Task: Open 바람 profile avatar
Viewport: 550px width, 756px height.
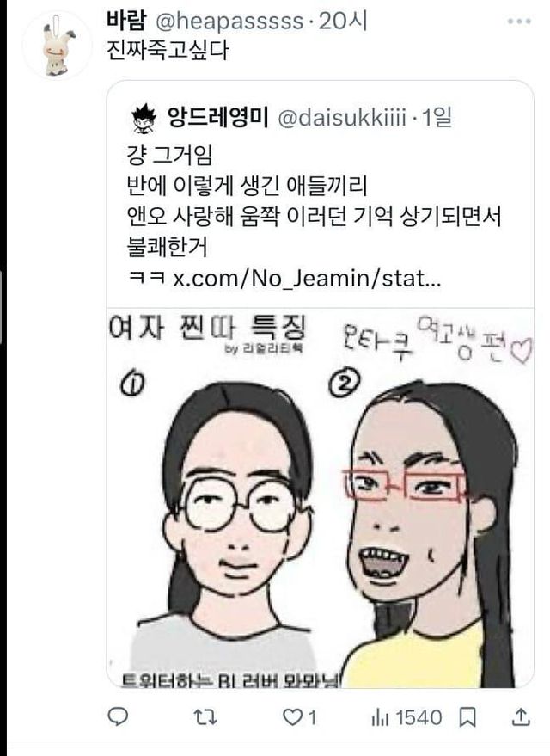Action: (58, 45)
